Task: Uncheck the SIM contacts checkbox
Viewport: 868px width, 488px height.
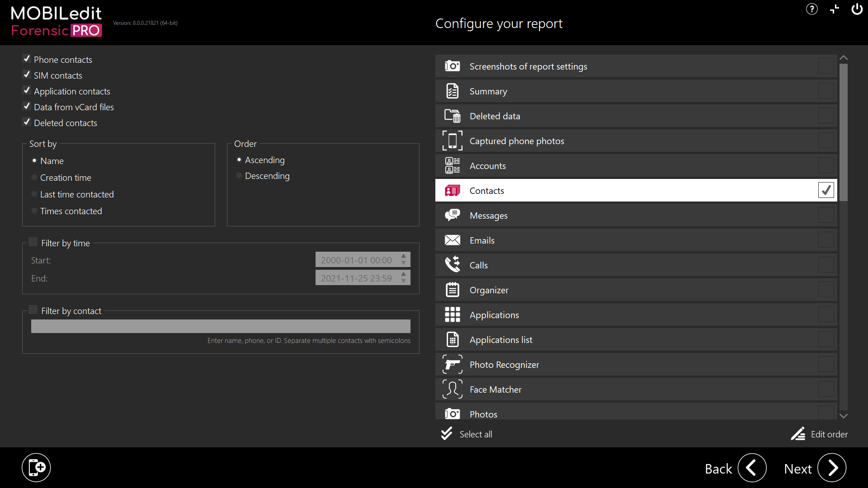Action: 27,75
